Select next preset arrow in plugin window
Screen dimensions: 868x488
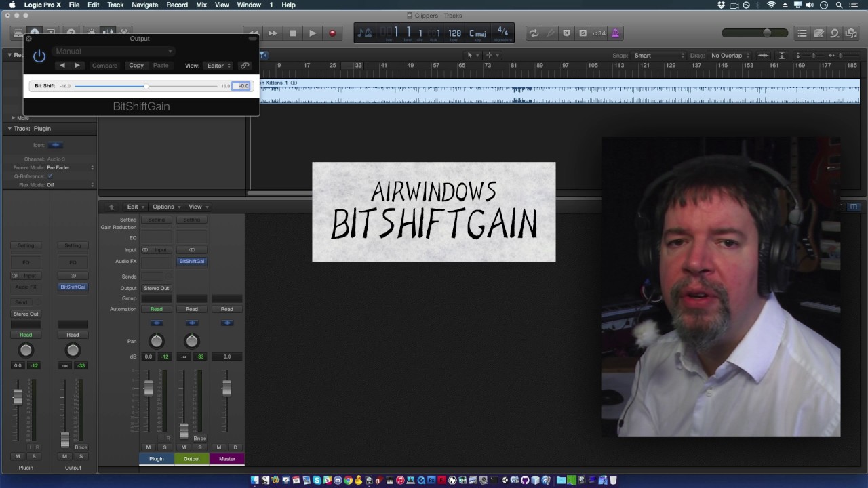[x=77, y=66]
